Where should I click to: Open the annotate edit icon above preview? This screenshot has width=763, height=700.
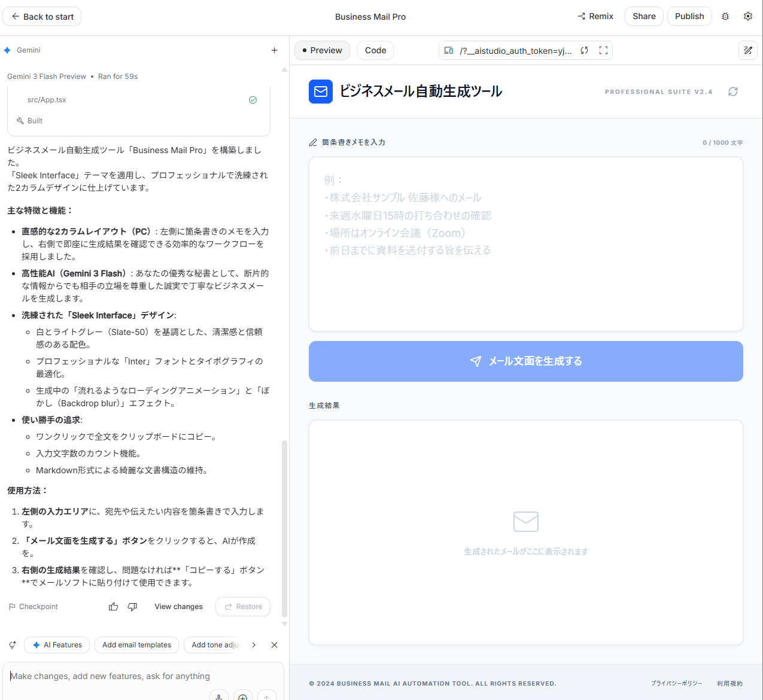[748, 50]
